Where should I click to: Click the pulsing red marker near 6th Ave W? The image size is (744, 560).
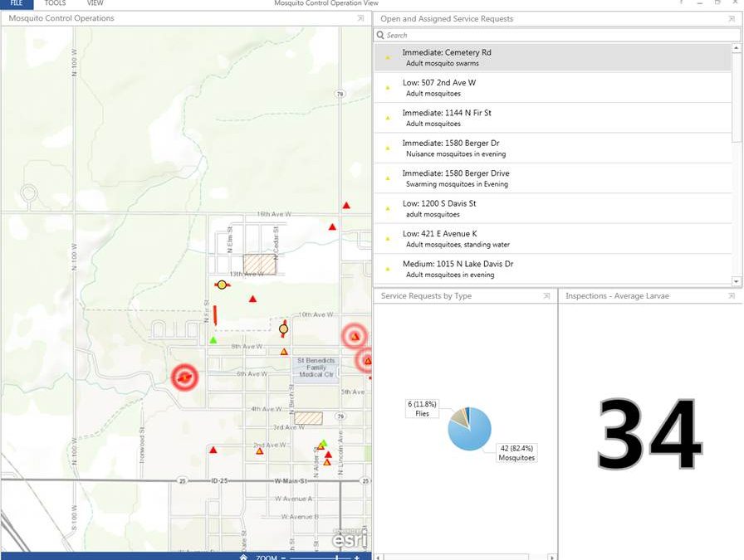(184, 377)
